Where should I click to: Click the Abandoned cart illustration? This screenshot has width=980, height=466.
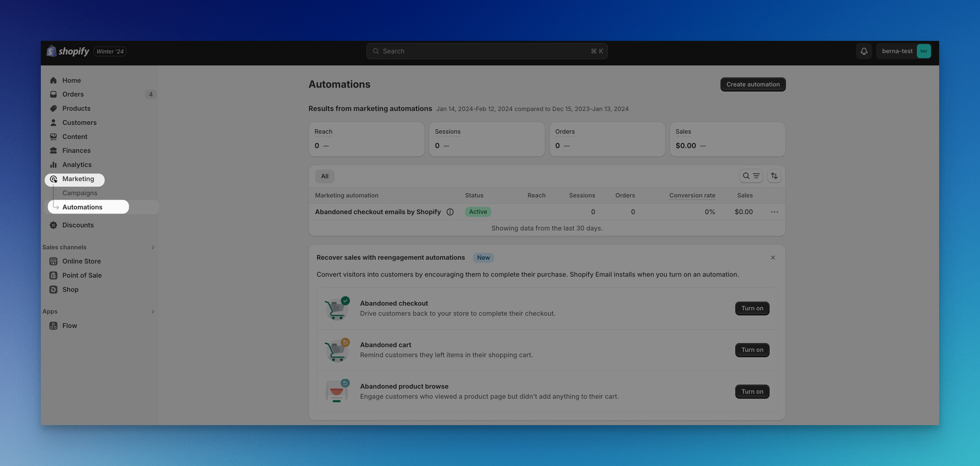click(337, 350)
